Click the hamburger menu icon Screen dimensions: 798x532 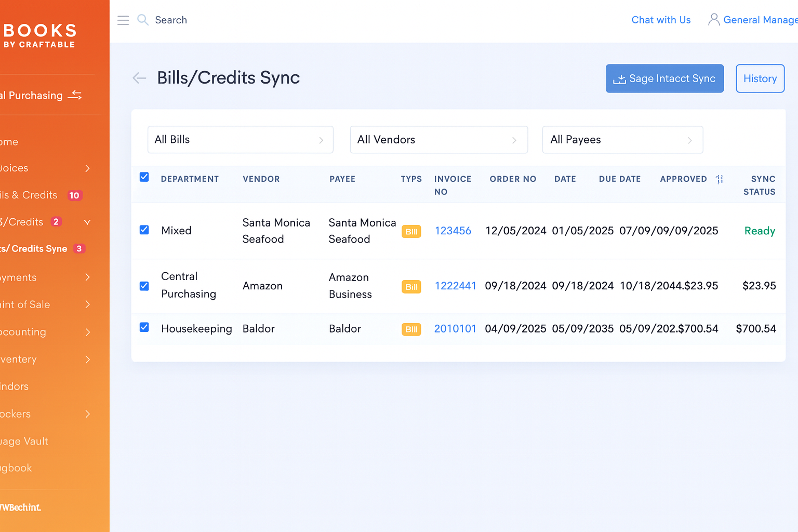click(x=123, y=20)
